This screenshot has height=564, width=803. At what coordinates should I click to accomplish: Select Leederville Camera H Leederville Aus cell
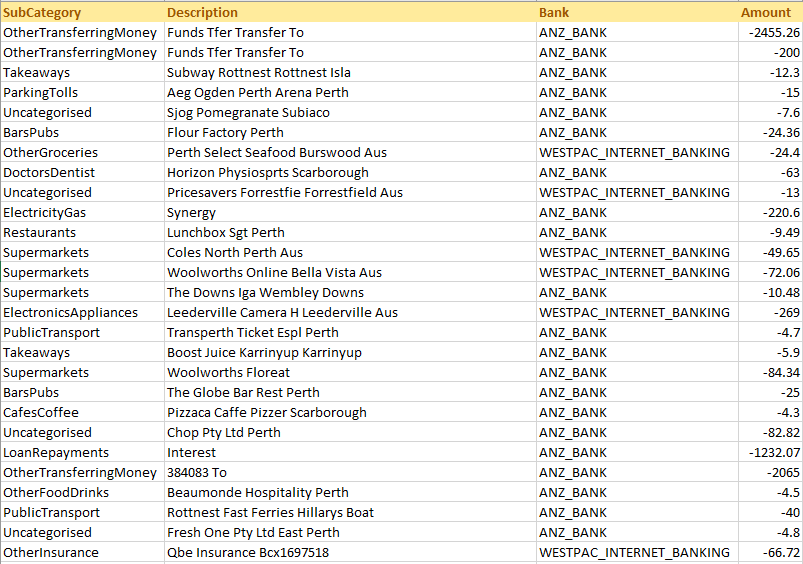point(350,312)
